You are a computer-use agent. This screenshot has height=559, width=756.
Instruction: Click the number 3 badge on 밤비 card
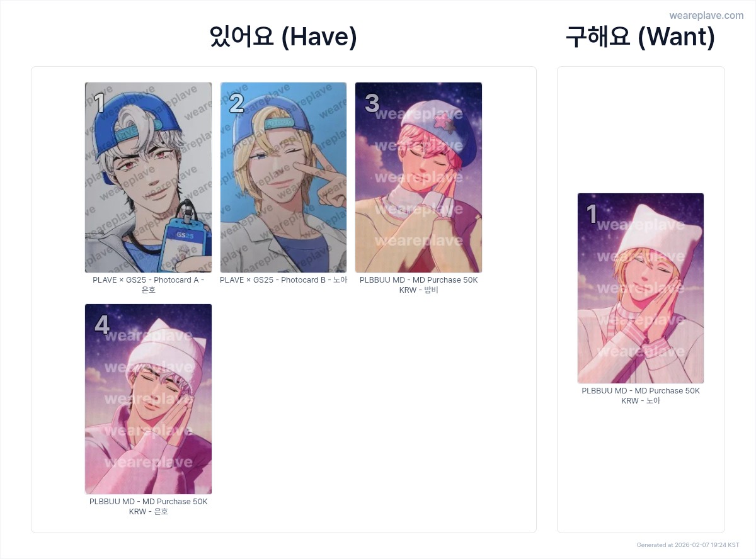pyautogui.click(x=372, y=103)
